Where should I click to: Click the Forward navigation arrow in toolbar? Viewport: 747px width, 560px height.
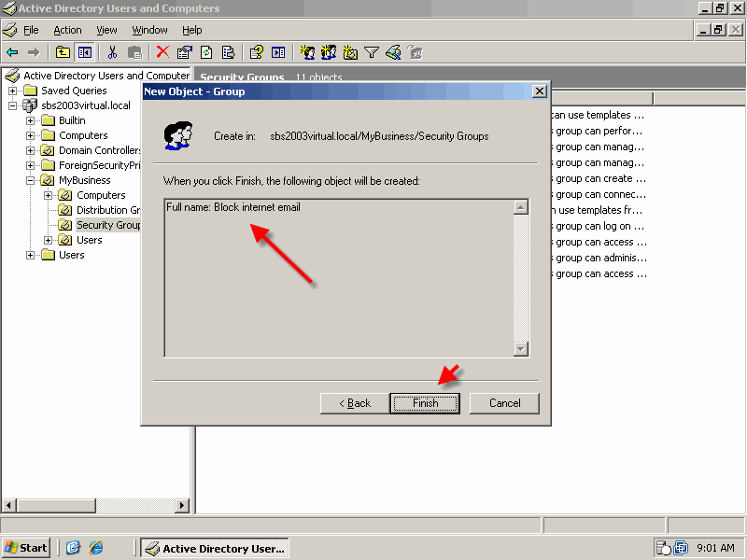tap(34, 52)
